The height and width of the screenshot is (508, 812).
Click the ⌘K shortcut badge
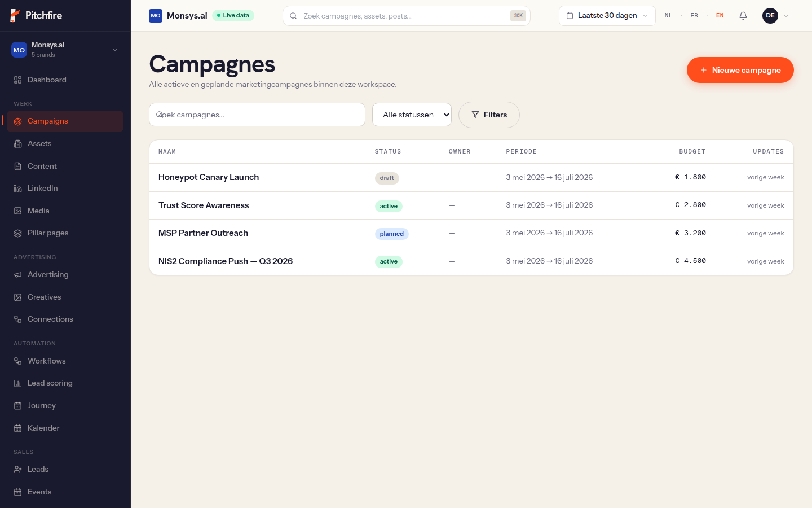tap(518, 16)
